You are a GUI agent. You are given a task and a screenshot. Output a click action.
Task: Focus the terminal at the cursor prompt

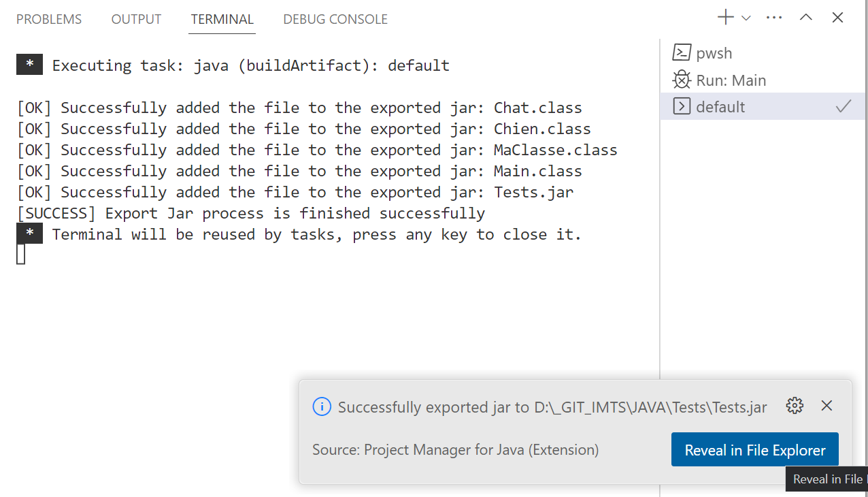(x=21, y=255)
